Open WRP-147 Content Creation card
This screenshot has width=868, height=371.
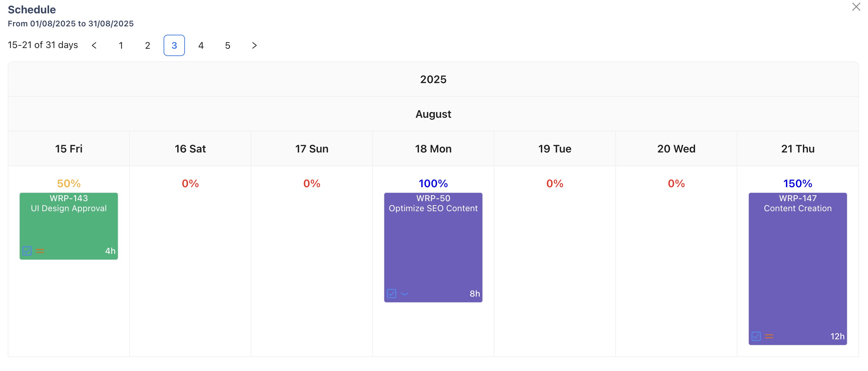pos(798,269)
